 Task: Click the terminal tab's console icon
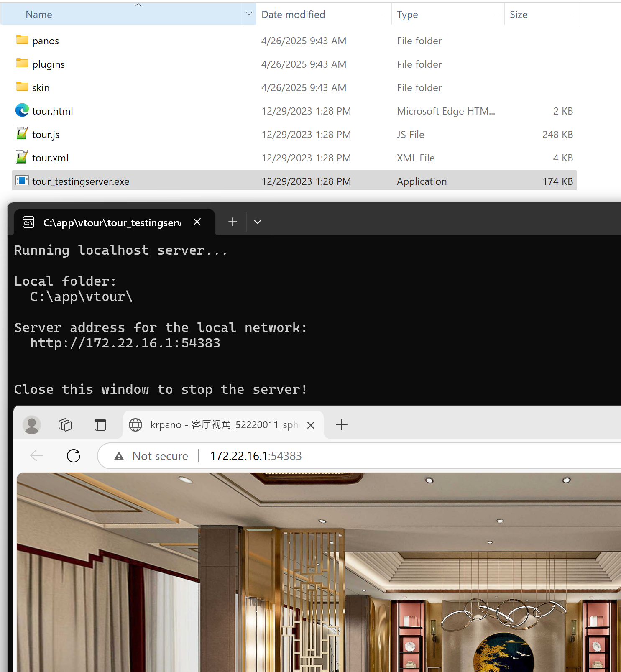(28, 222)
